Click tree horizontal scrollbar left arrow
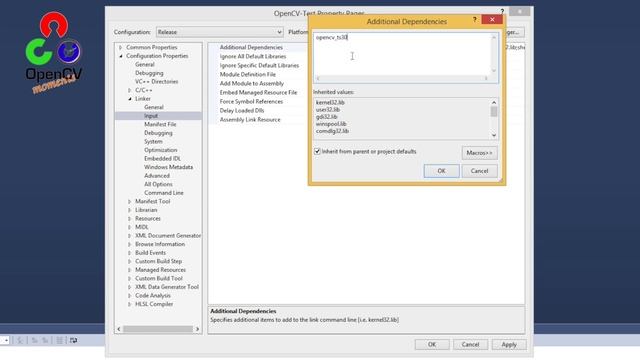 119,329
